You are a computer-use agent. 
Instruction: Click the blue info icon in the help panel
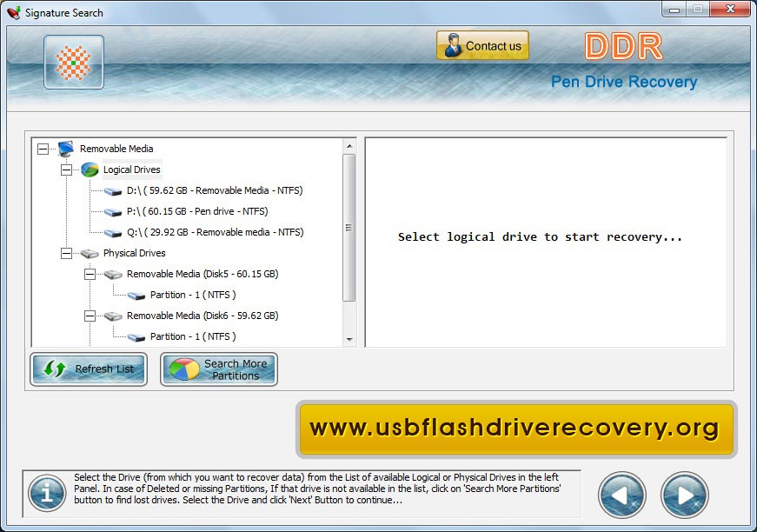(x=47, y=493)
